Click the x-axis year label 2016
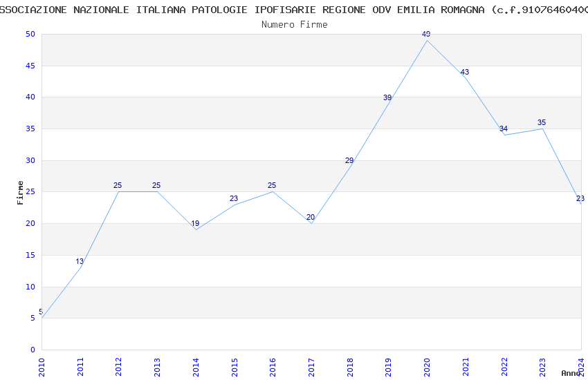The image size is (588, 380). (273, 367)
